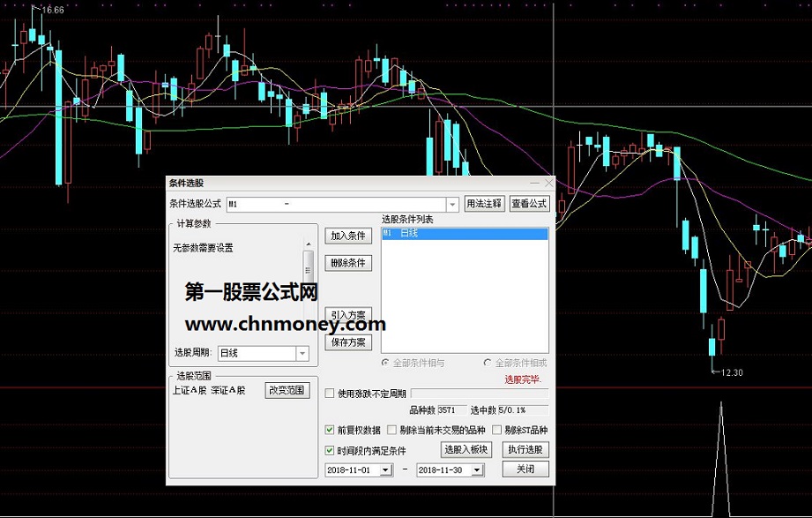This screenshot has width=812, height=518.
Task: Click the 选股入板块 button
Action: click(x=466, y=449)
